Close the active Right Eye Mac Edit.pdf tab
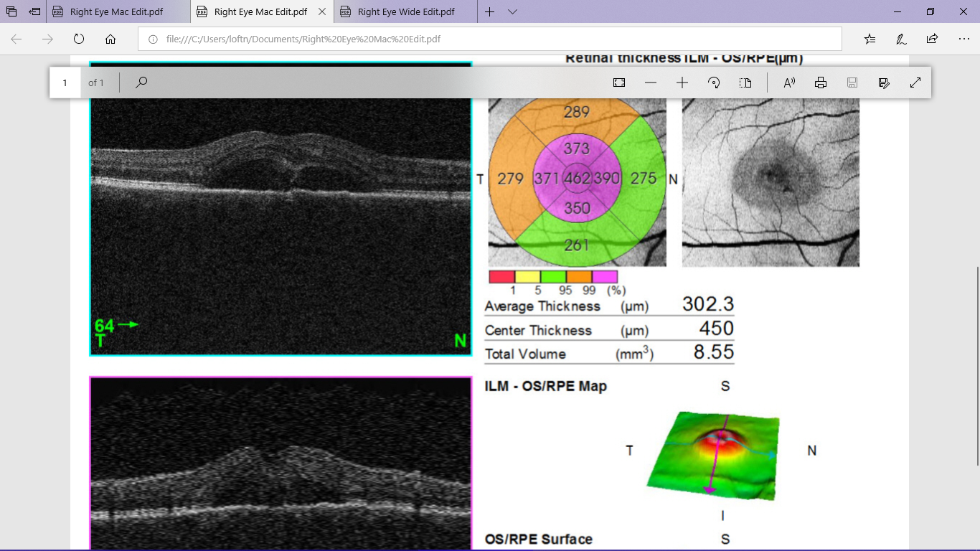Viewport: 980px width, 551px height. pos(322,12)
